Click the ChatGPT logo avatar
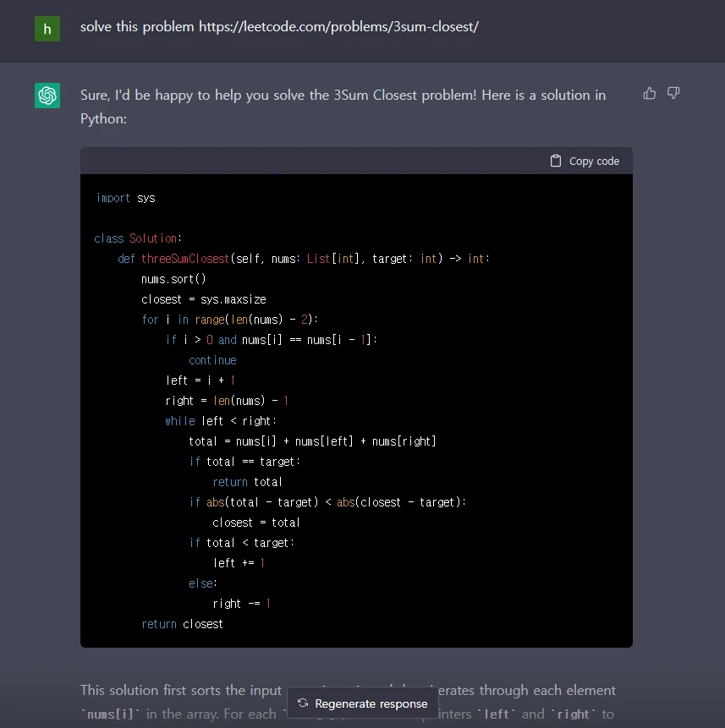The image size is (725, 728). pyautogui.click(x=47, y=96)
